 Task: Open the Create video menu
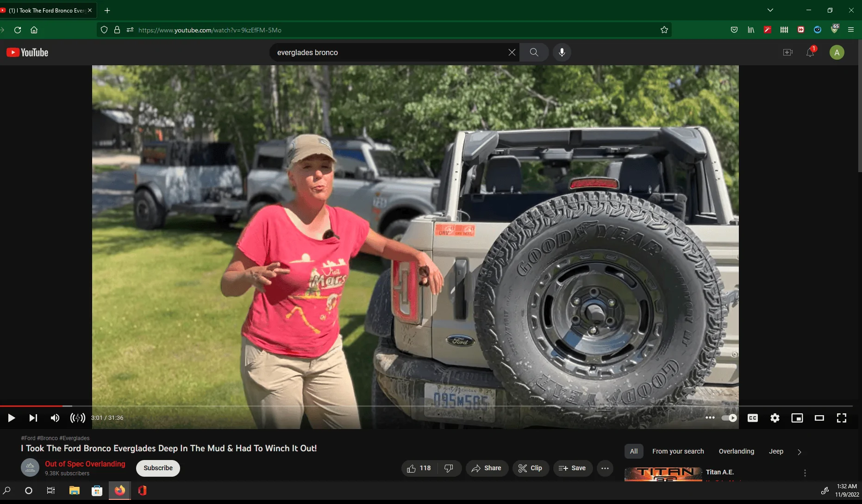pos(787,52)
